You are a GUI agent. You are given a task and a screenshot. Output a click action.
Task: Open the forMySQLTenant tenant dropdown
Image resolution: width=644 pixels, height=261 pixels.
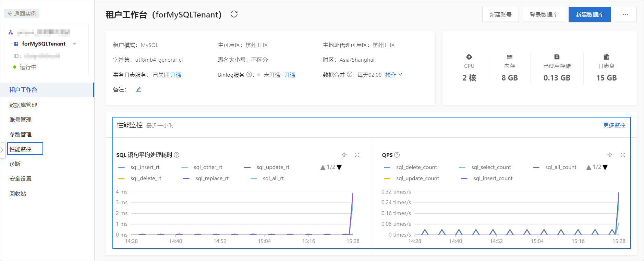(74, 44)
